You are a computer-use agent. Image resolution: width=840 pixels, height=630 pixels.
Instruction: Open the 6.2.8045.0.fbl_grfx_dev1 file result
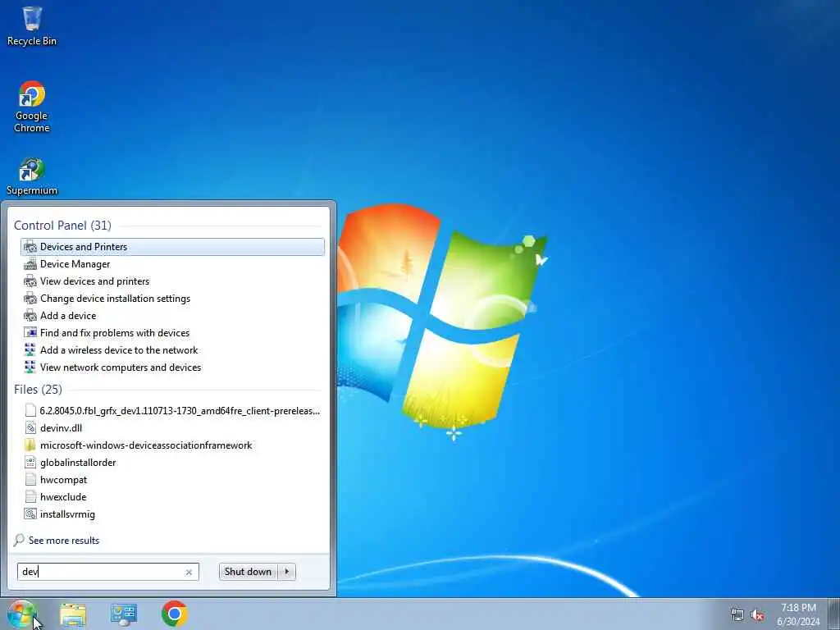click(172, 411)
